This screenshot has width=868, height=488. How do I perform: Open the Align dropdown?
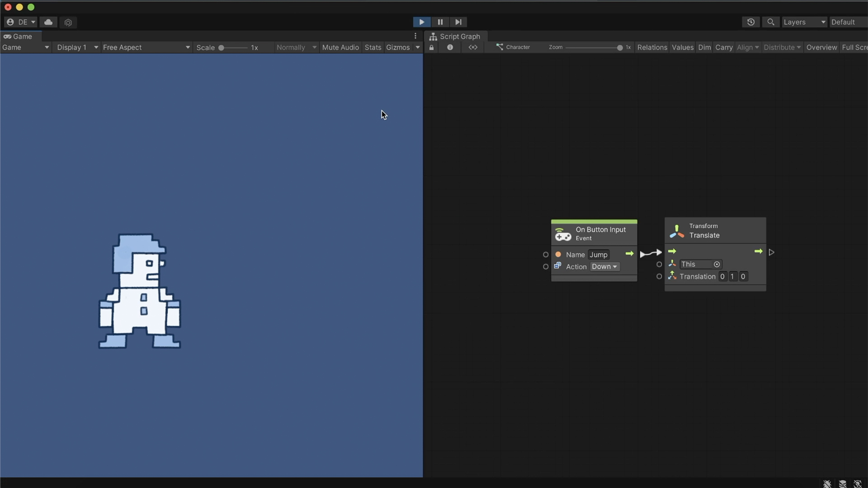click(748, 47)
